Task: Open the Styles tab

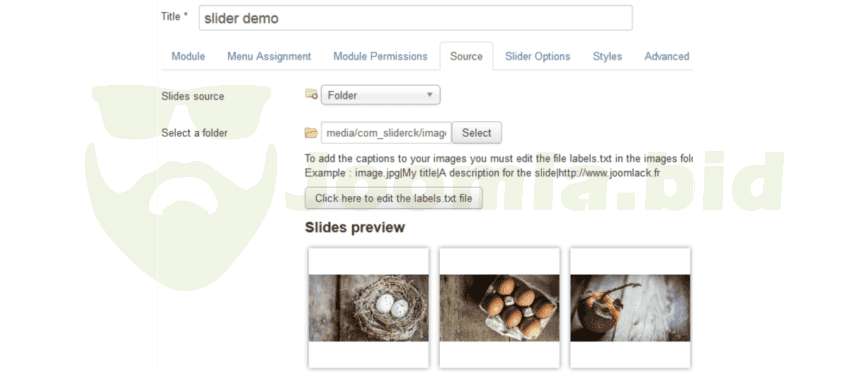Action: 607,56
